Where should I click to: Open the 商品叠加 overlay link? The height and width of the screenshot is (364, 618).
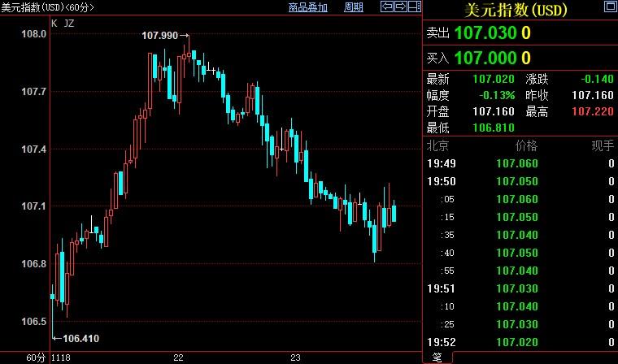coord(308,7)
